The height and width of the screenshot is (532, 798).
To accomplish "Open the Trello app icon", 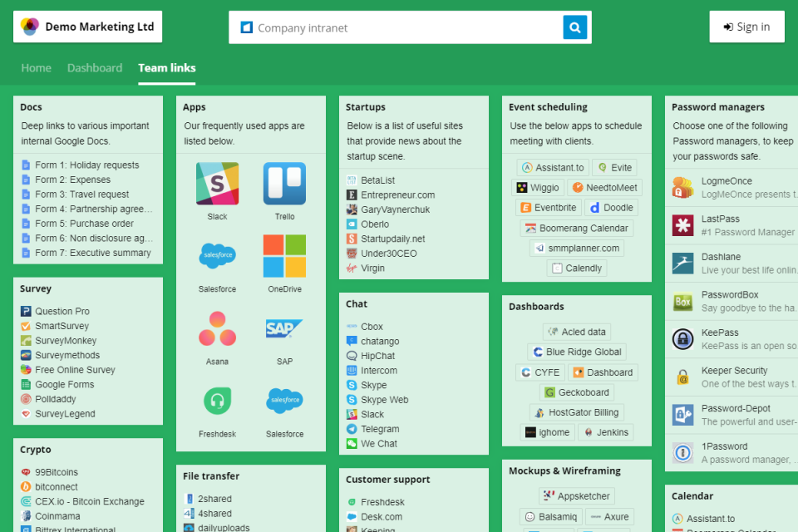I will 284,184.
